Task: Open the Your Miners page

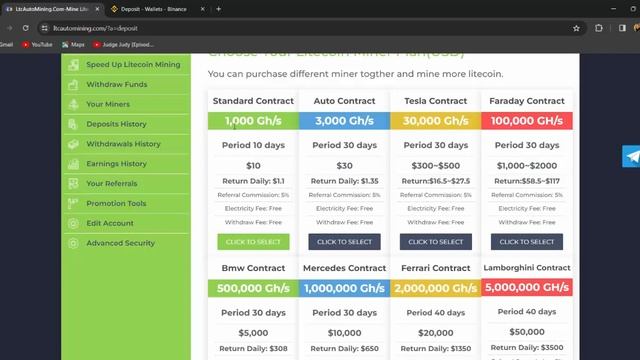Action: pyautogui.click(x=108, y=104)
